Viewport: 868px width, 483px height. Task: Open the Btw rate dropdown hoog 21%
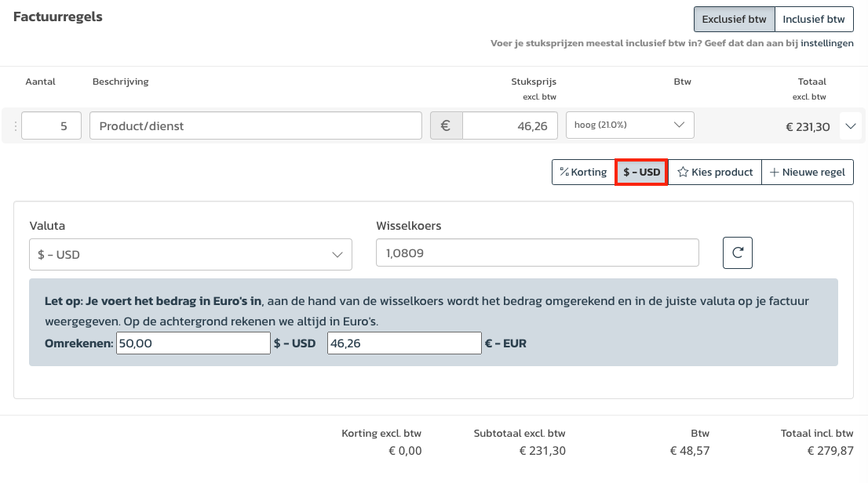[x=629, y=125]
